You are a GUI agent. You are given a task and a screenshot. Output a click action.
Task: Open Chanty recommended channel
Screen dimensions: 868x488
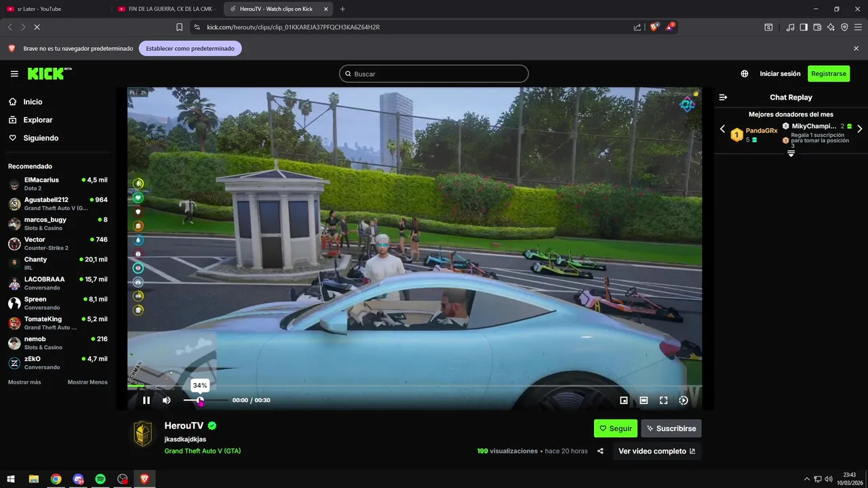tap(58, 264)
